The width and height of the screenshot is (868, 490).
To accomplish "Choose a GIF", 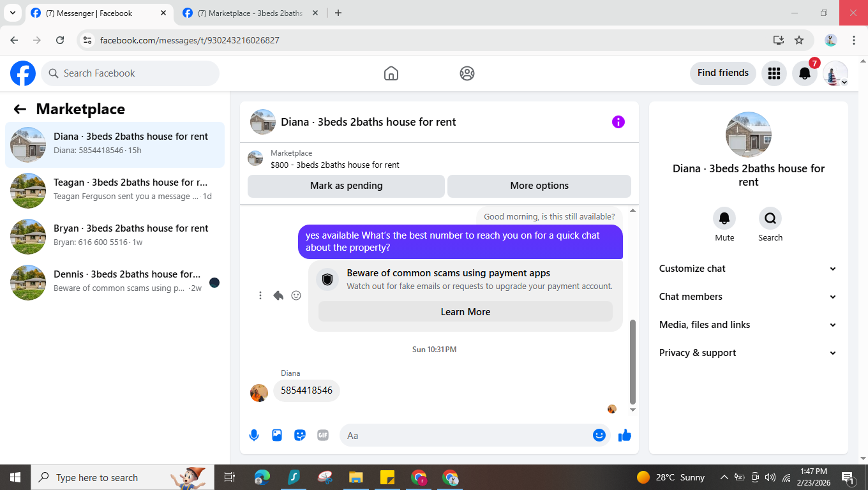I will (323, 435).
